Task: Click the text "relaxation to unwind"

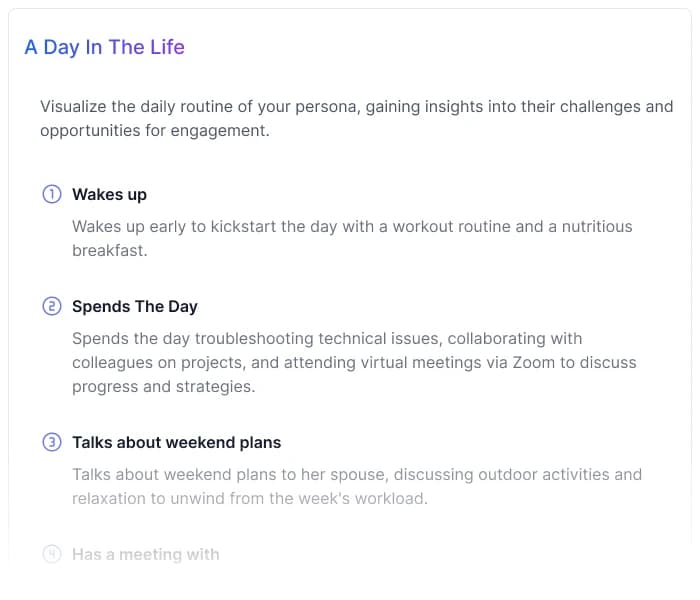Action: point(146,498)
